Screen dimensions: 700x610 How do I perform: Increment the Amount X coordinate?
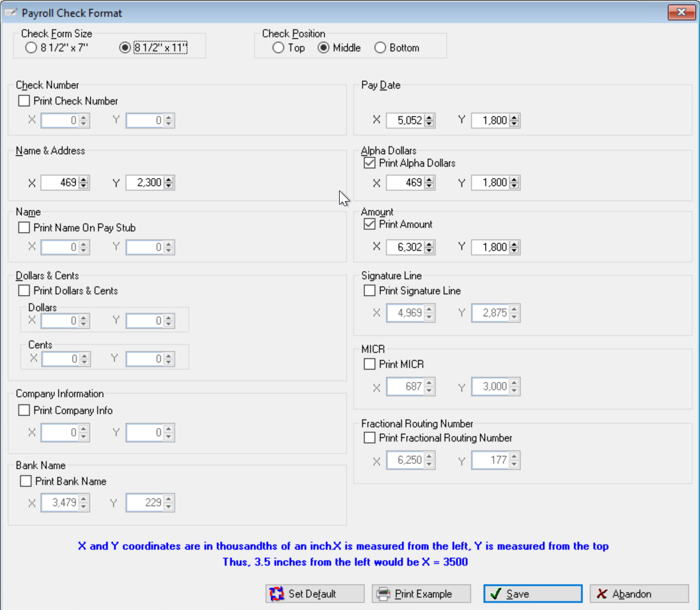click(x=430, y=244)
